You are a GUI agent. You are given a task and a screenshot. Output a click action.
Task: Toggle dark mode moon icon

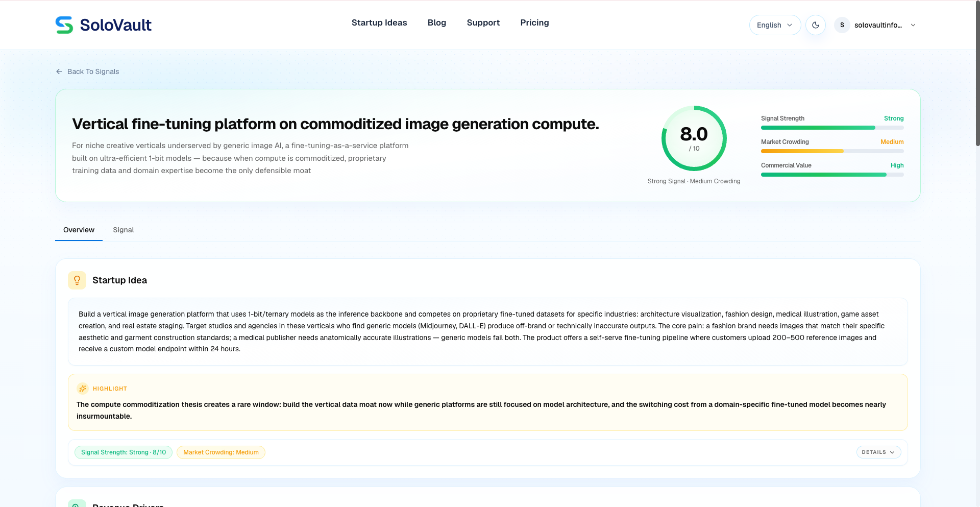[816, 25]
